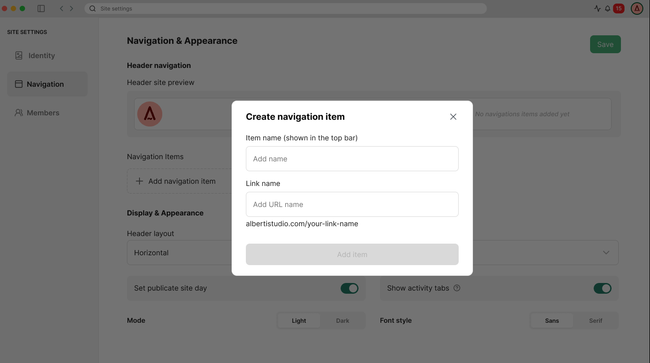The width and height of the screenshot is (650, 363).
Task: Choose Sans font style
Action: pyautogui.click(x=552, y=321)
